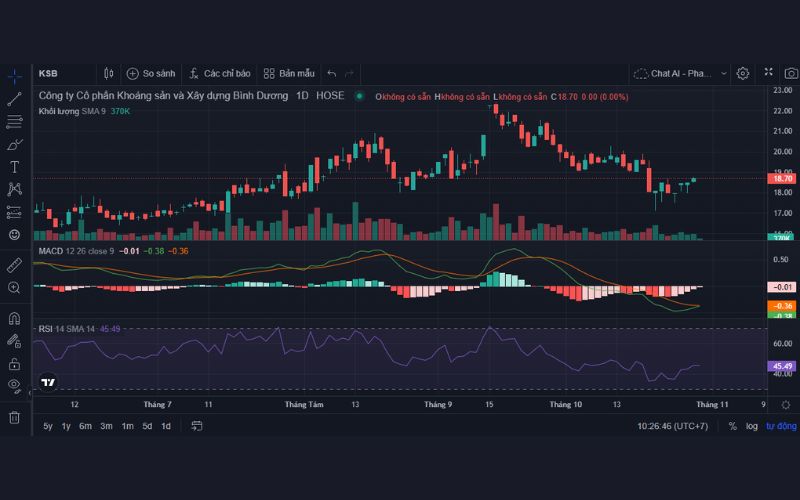The image size is (800, 500).
Task: Activate the ruler measure tool
Action: click(14, 265)
